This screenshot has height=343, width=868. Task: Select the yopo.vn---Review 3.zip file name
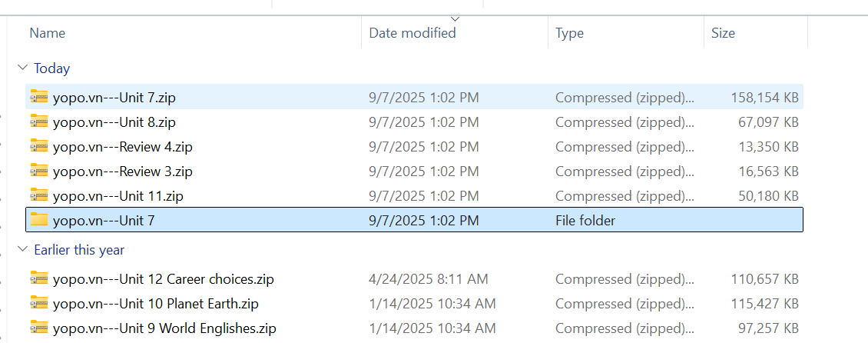(123, 171)
